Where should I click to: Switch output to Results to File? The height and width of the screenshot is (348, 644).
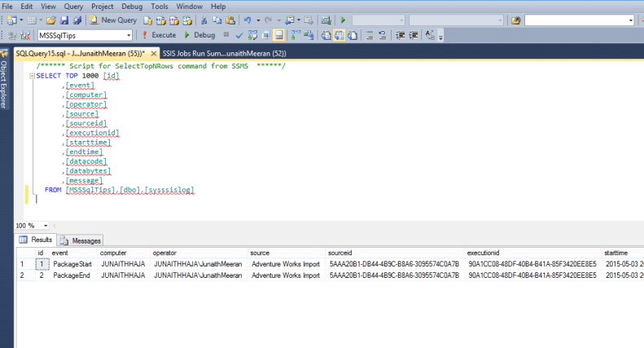pyautogui.click(x=353, y=35)
